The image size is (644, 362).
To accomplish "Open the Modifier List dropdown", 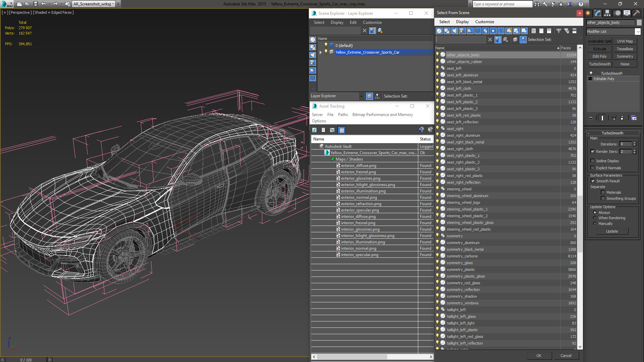I will tap(638, 32).
